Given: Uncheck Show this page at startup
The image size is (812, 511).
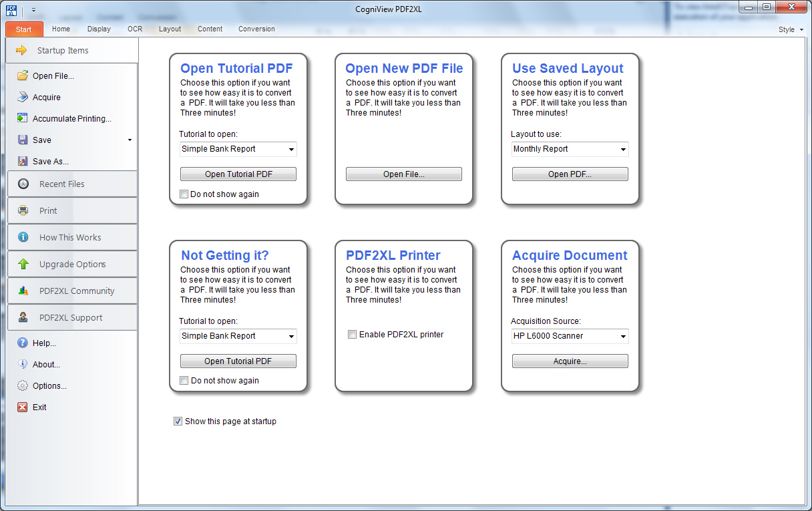Looking at the screenshot, I should 178,421.
